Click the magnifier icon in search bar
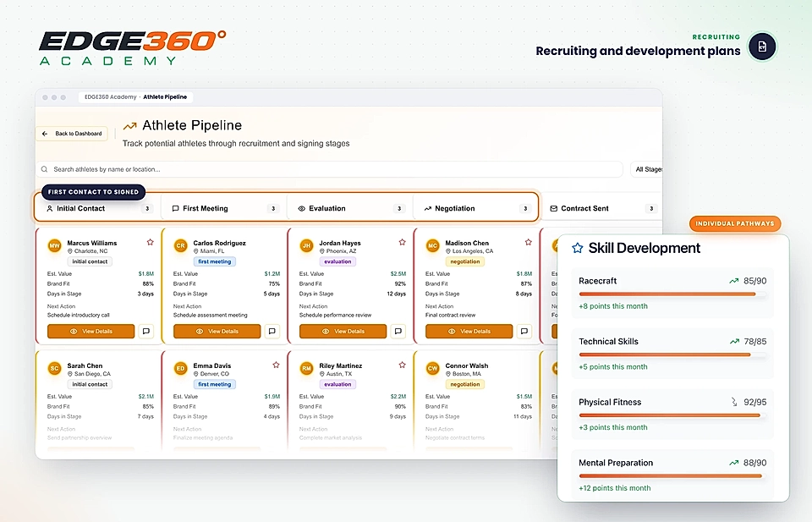This screenshot has height=522, width=812. [45, 169]
